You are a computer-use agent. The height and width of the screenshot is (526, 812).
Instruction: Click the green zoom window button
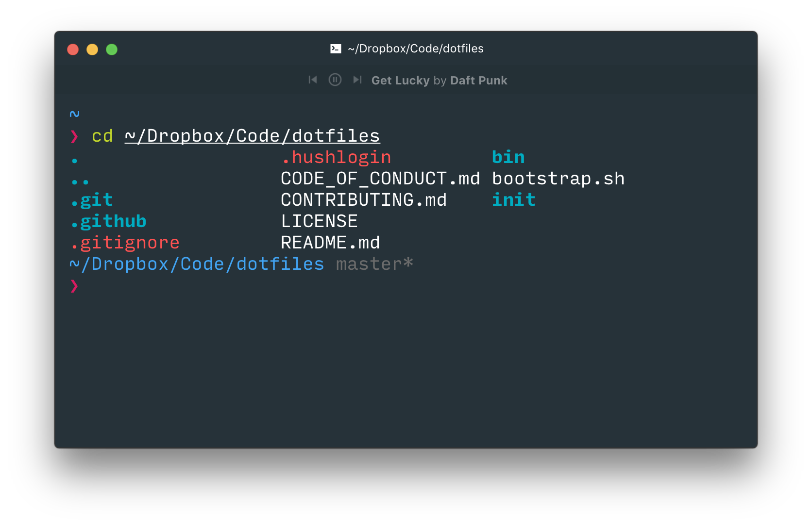(x=112, y=49)
